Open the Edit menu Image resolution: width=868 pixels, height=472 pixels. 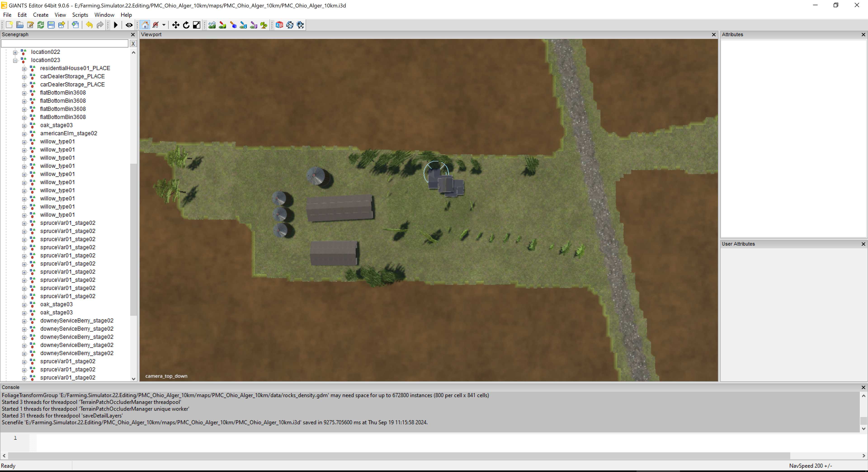pos(22,15)
